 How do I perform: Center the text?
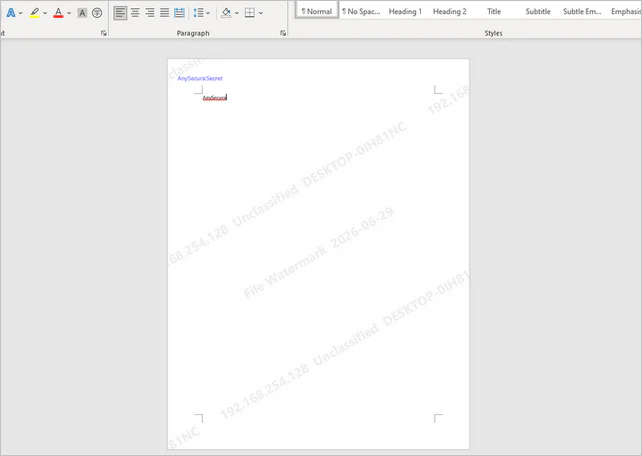coord(135,13)
